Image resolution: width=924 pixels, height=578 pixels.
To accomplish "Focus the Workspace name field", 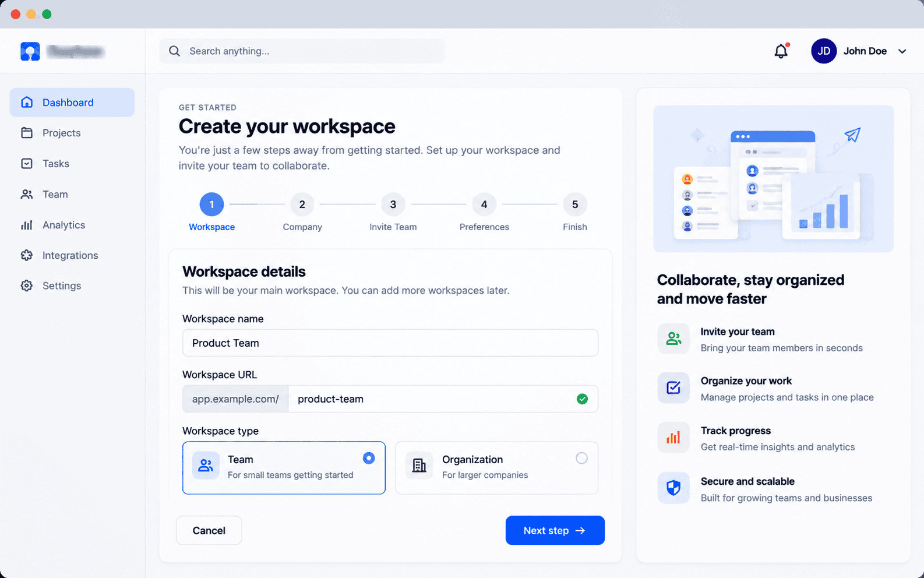I will [x=390, y=343].
